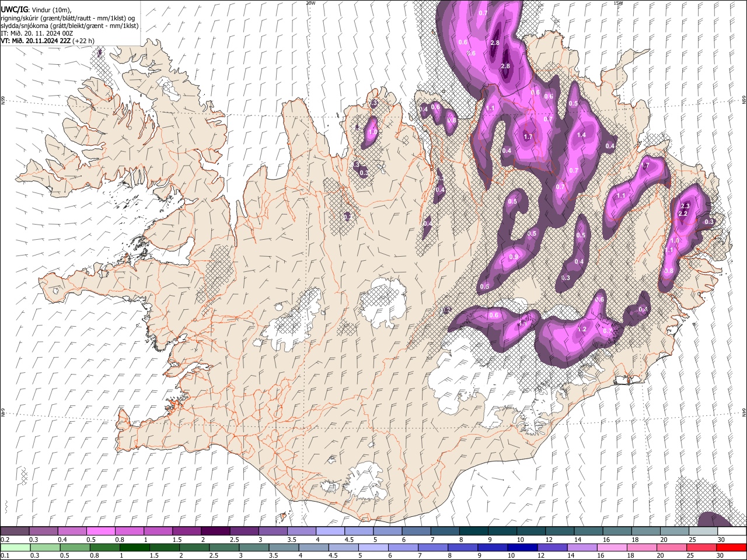Image resolution: width=747 pixels, height=560 pixels.
Task: Click the 20W longitude label on the top edge
Action: point(310,3)
